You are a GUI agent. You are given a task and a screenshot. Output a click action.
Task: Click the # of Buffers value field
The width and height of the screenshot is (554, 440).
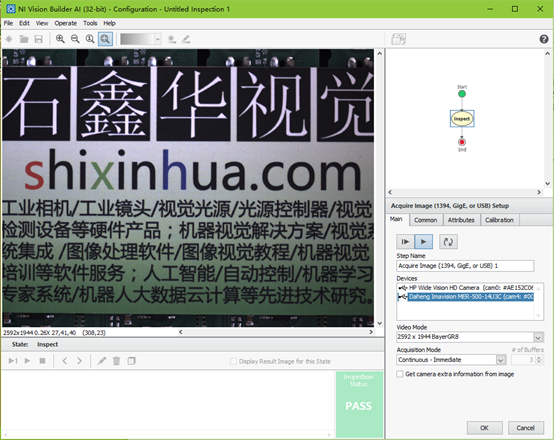[523, 360]
